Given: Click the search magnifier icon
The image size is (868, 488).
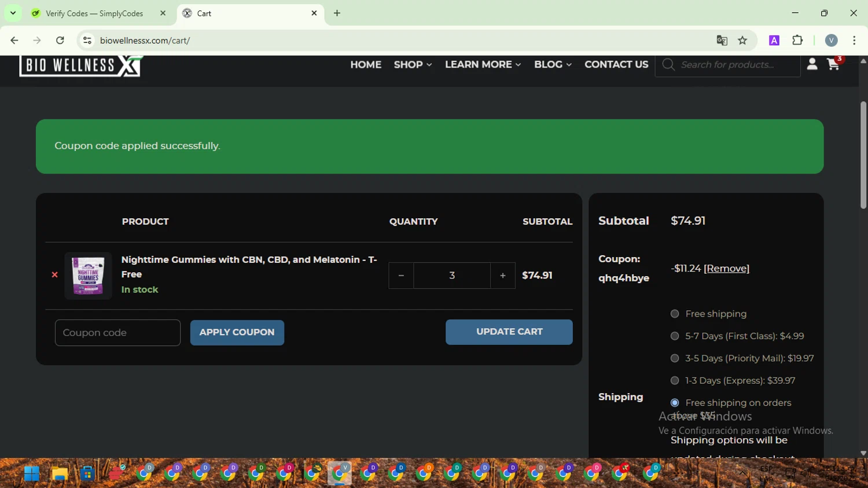Looking at the screenshot, I should (668, 65).
